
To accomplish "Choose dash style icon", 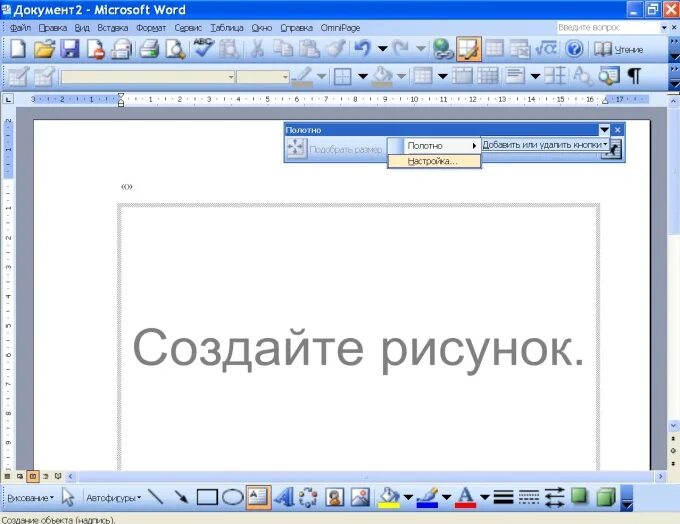I will 529,497.
